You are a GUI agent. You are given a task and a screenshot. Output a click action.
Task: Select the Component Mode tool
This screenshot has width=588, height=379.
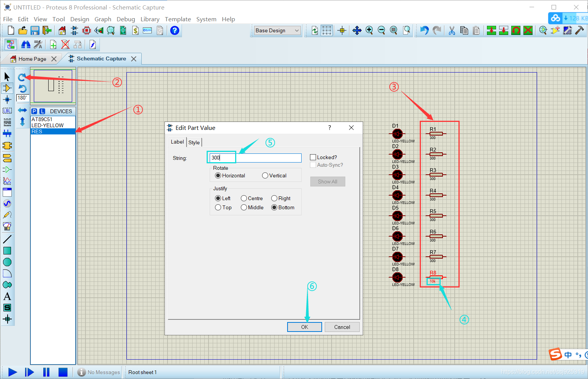(7, 88)
